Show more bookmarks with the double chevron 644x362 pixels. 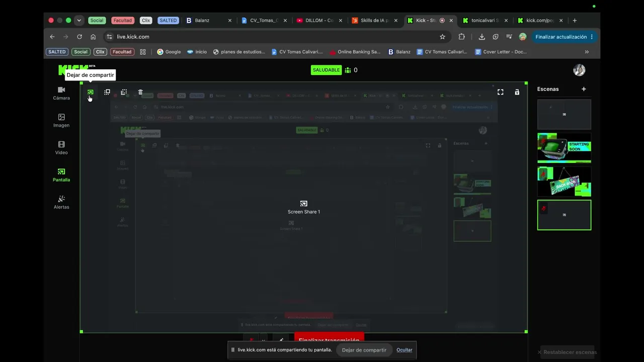pyautogui.click(x=587, y=52)
